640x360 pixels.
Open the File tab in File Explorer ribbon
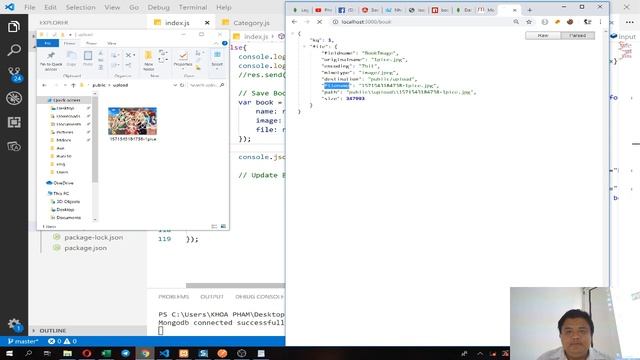pyautogui.click(x=48, y=43)
